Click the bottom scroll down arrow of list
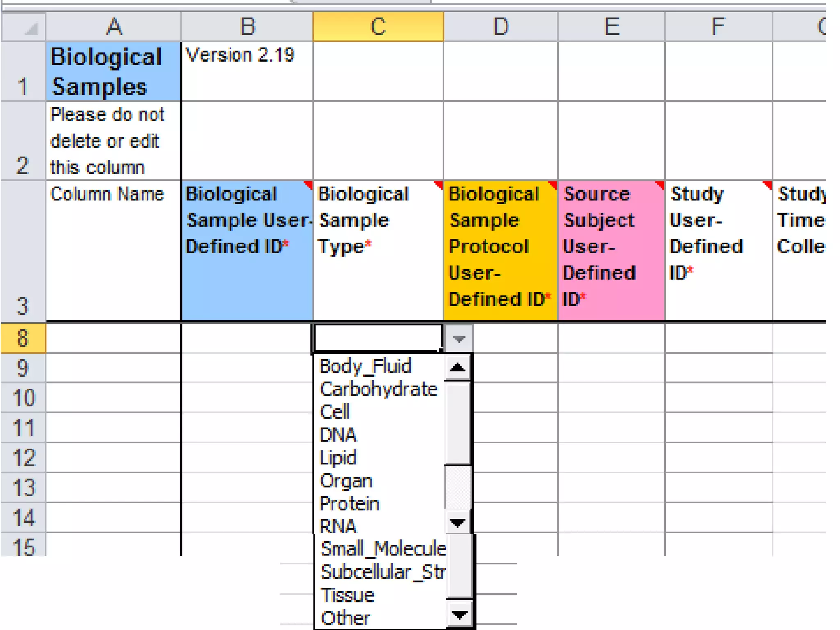Screen dimensions: 840x630 point(459,615)
